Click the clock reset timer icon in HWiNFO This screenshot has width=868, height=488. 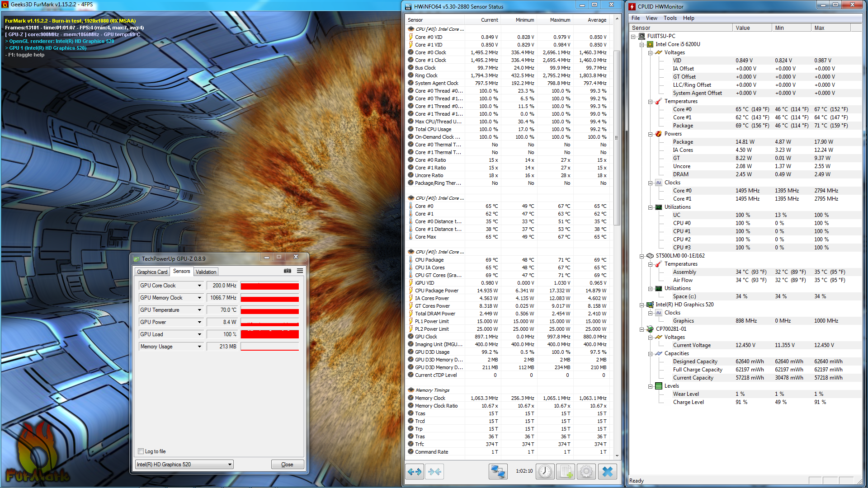click(545, 472)
